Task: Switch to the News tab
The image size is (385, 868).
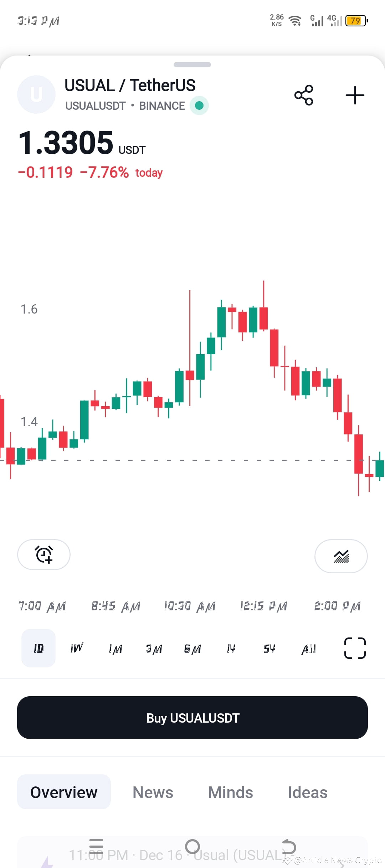Action: pyautogui.click(x=153, y=792)
